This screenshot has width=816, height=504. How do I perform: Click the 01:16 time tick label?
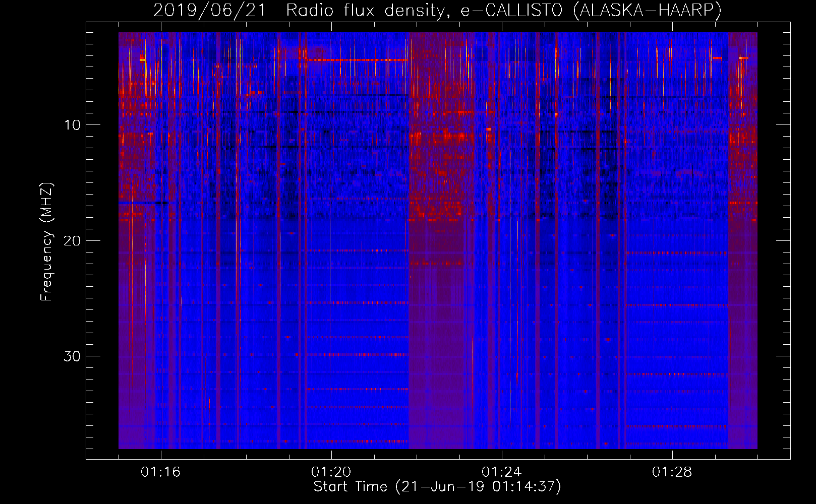(161, 472)
